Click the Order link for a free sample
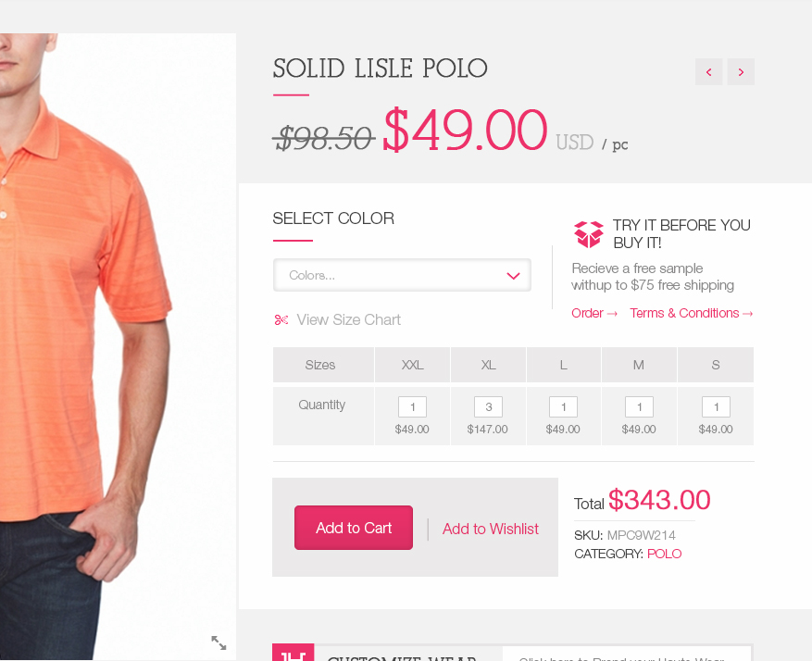This screenshot has width=812, height=661. click(x=593, y=314)
